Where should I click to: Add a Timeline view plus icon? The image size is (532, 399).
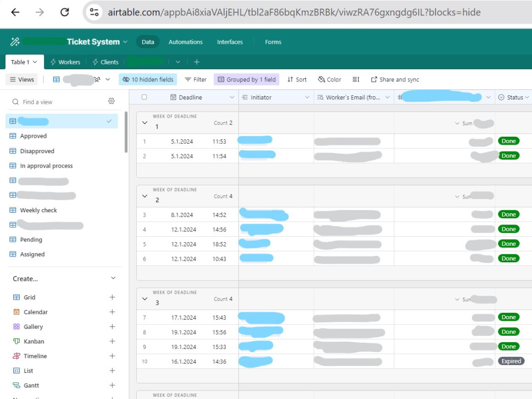[x=112, y=356]
